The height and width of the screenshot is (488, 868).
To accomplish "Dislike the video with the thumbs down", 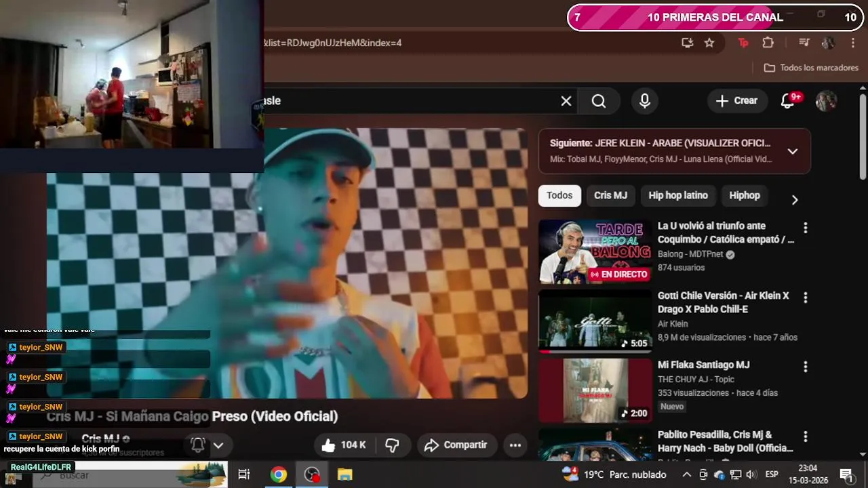I will tap(392, 445).
